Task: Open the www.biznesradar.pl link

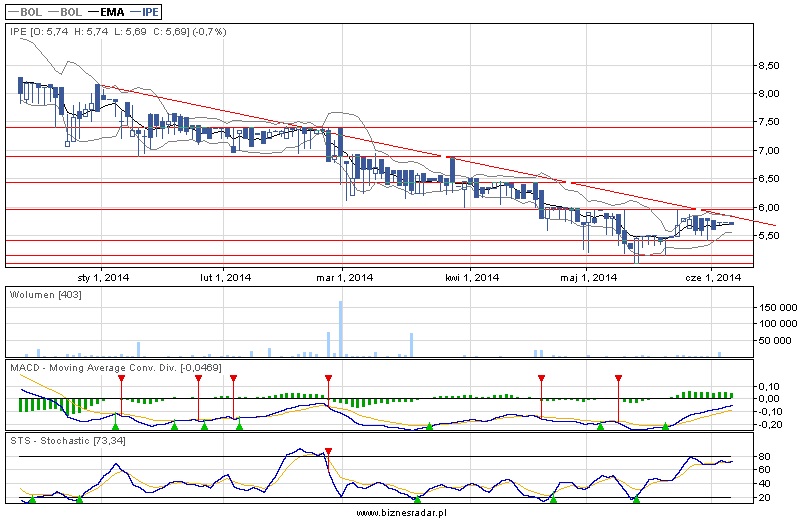Action: (x=401, y=513)
